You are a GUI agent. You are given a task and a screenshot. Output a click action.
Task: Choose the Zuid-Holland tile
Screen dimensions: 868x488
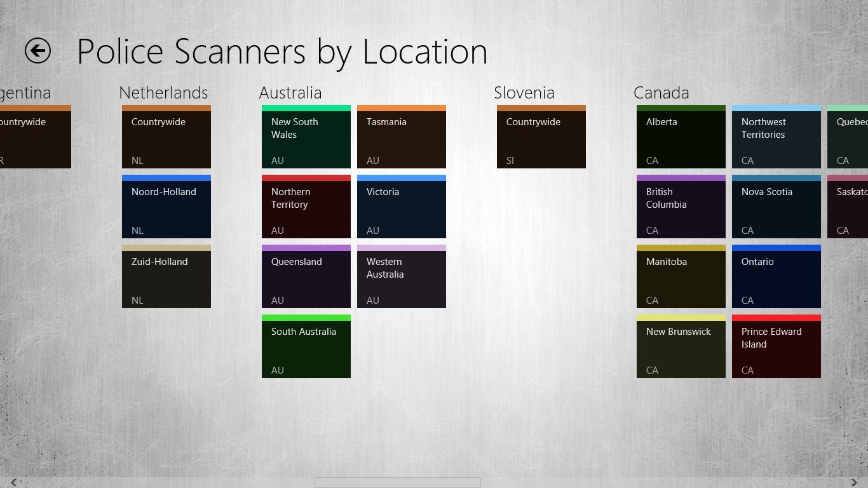tap(166, 276)
